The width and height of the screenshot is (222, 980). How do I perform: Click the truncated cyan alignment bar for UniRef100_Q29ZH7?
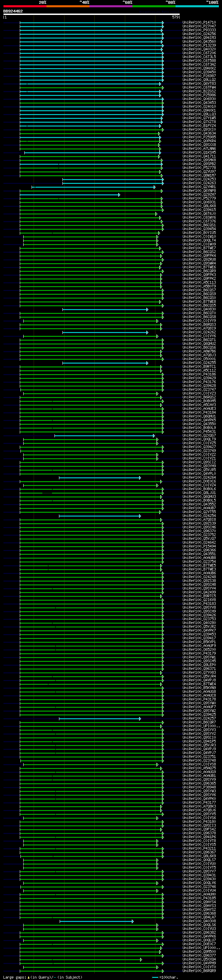pyautogui.click(x=70, y=195)
